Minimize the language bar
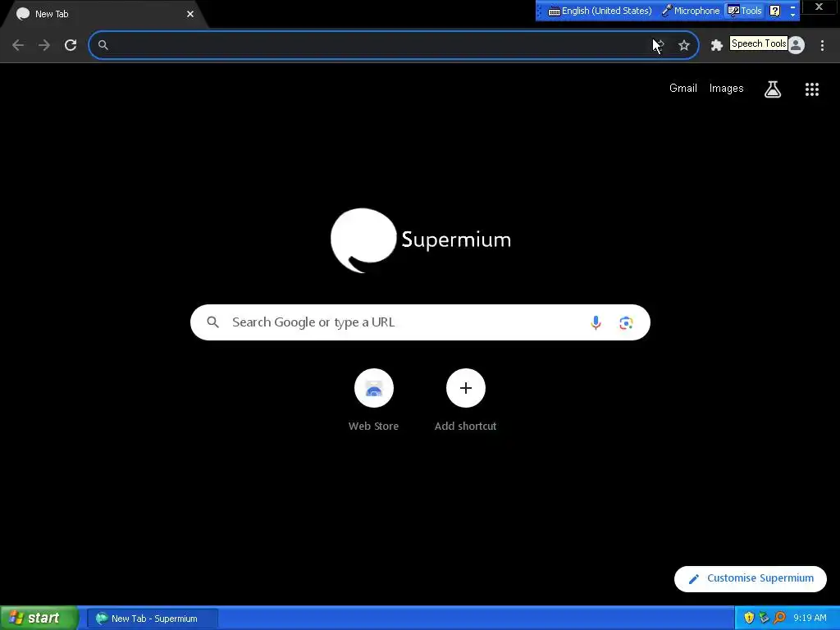 [793, 7]
